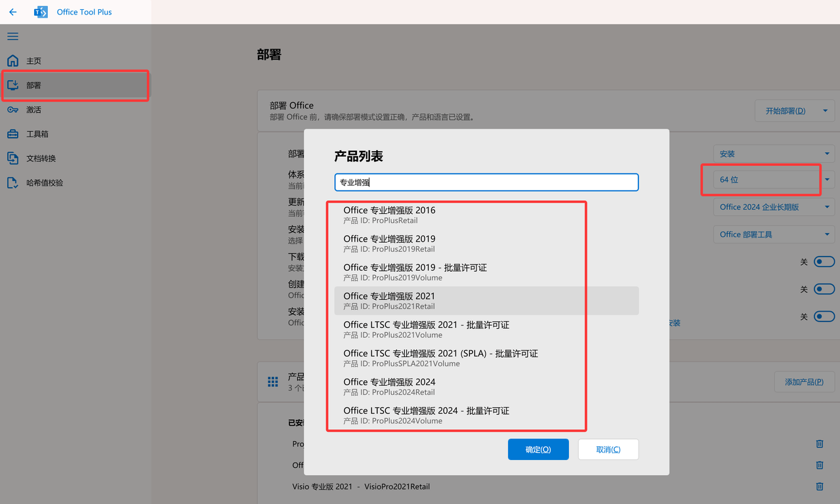
Task: Open the Office 部署工具 dropdown
Action: (773, 234)
